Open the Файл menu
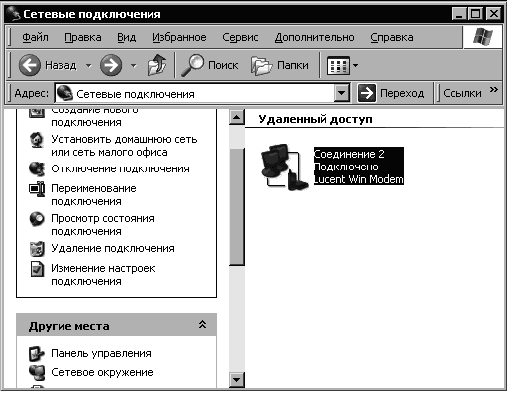508x393 pixels. coord(35,37)
